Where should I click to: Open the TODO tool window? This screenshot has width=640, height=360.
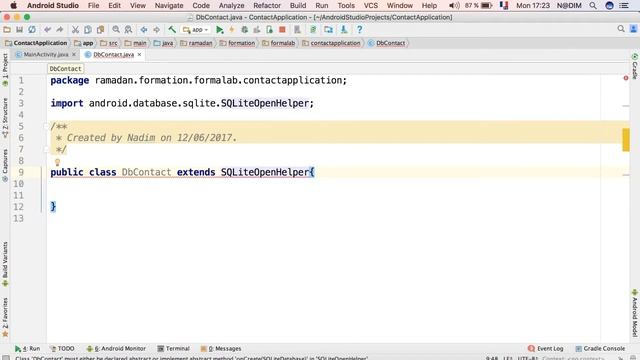pyautogui.click(x=62, y=349)
